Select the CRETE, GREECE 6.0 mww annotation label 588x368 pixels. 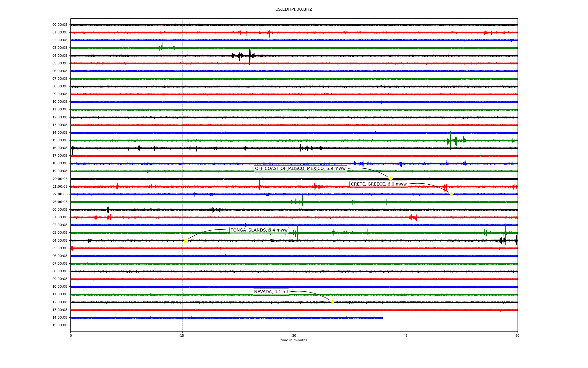coord(379,184)
